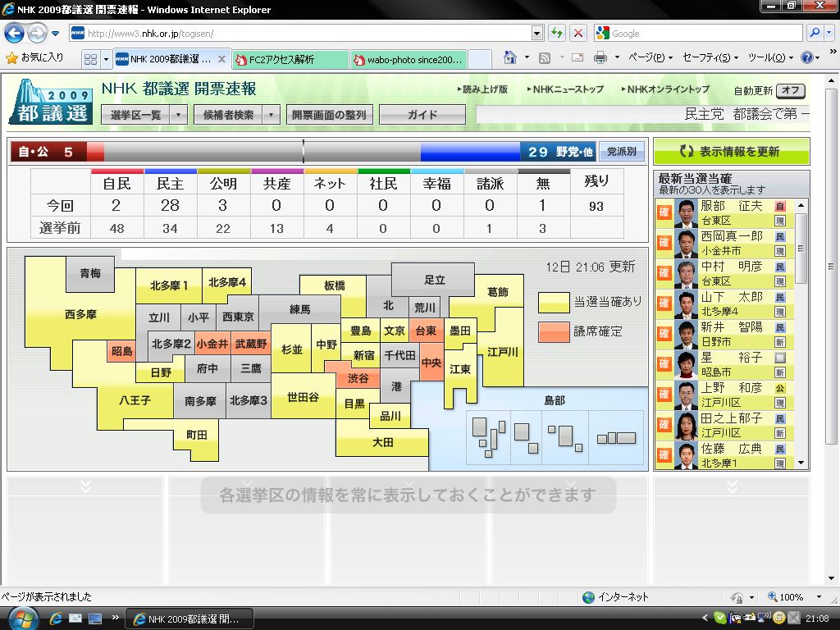
Task: Select 江戸川 district on map
Action: (503, 352)
